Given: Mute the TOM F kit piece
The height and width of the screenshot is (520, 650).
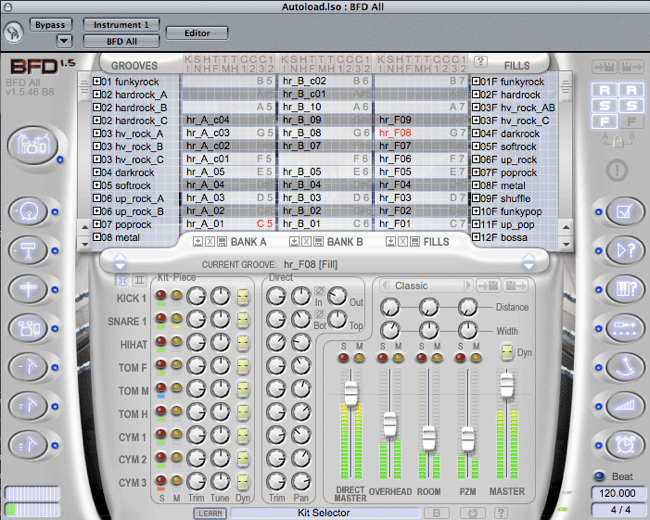Looking at the screenshot, I should [177, 365].
